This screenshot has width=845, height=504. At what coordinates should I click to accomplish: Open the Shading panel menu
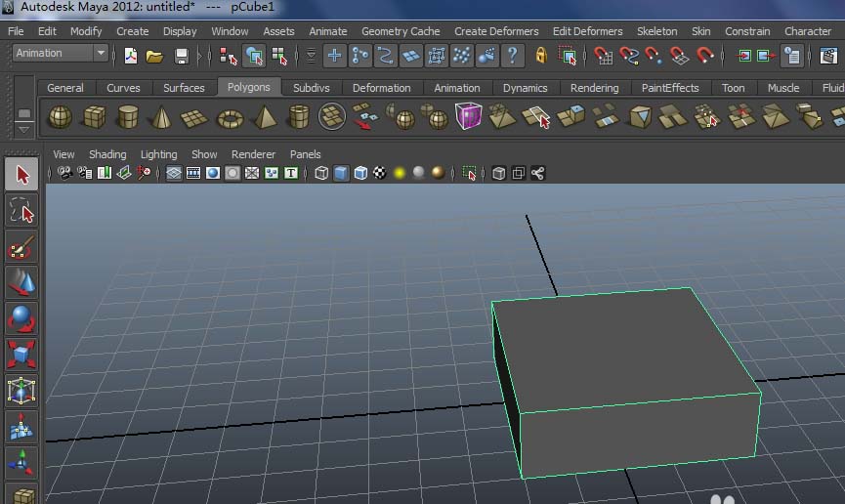click(x=107, y=154)
